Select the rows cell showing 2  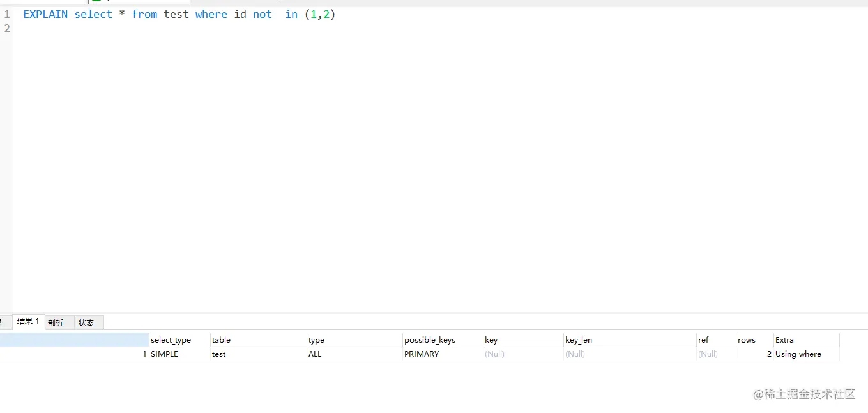(x=754, y=354)
